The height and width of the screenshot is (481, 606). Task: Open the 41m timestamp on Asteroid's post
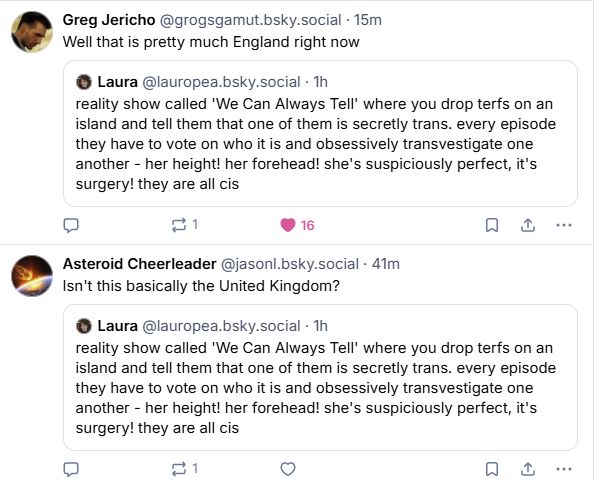point(385,264)
